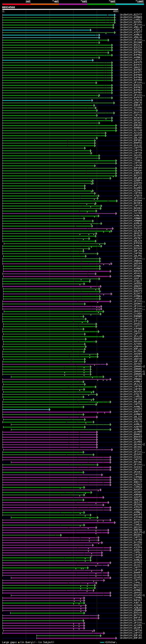Click the magenta alignment bar for UniRef100_C4IYR0
This screenshot has width=146, height=644.
[60, 214]
